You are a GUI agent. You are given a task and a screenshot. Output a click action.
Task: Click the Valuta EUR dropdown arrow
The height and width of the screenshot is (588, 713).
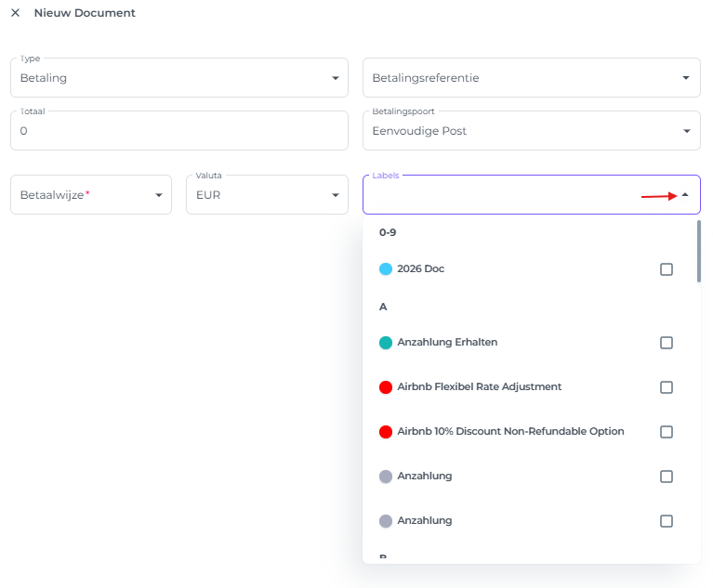tap(335, 195)
